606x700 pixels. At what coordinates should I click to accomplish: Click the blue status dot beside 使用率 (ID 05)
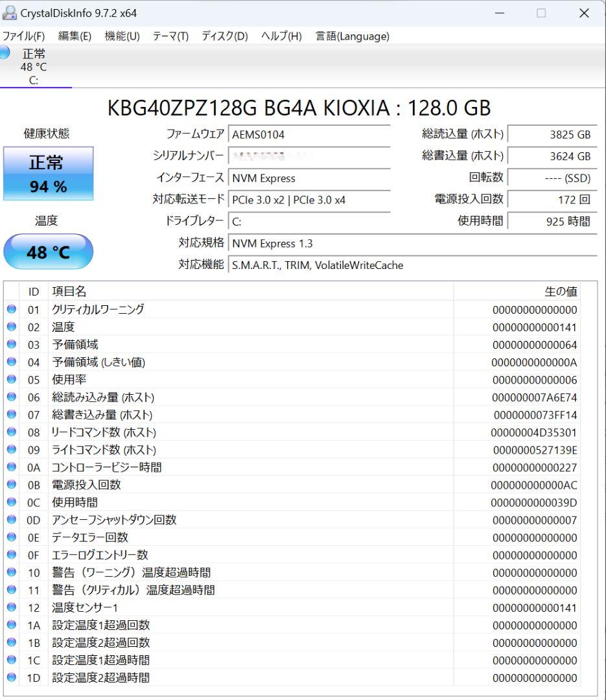11,379
